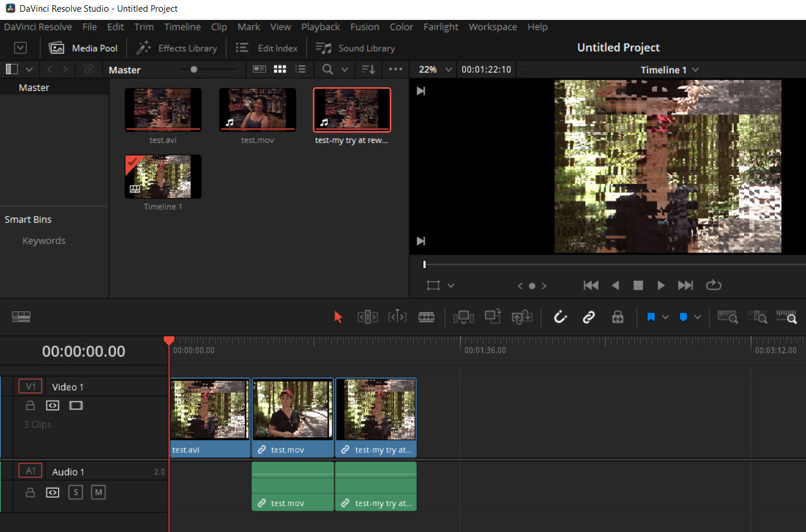Add a blue marker to timeline
Screen dimensions: 806x532
pos(683,317)
